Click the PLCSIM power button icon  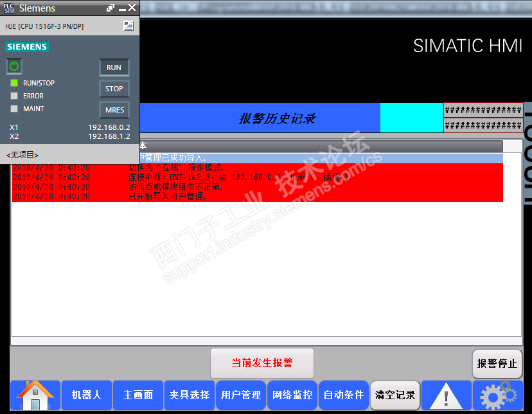pos(14,66)
